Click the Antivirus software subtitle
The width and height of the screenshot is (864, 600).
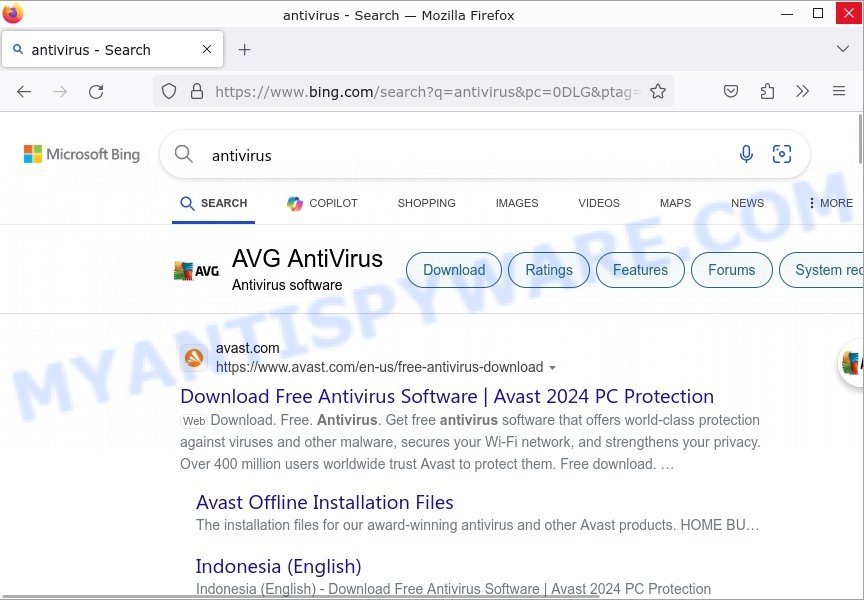coord(287,285)
